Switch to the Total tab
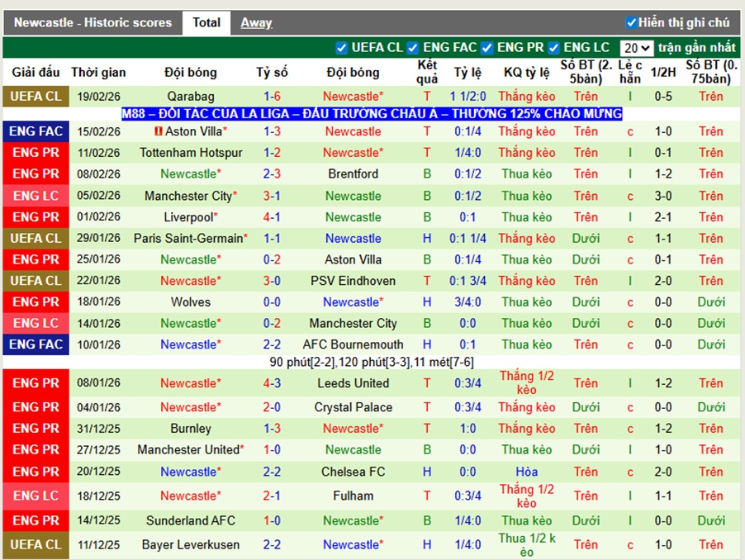Image resolution: width=745 pixels, height=560 pixels. [x=206, y=22]
